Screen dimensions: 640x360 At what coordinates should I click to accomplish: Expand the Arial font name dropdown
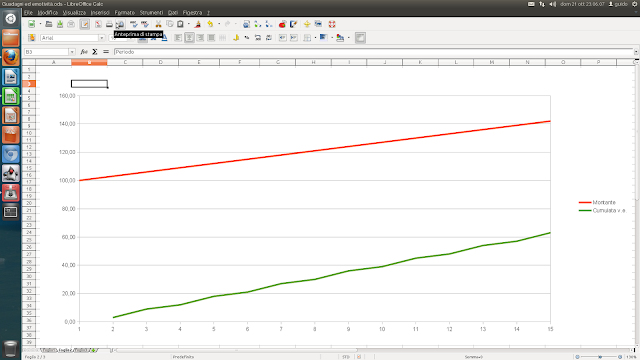pyautogui.click(x=102, y=38)
